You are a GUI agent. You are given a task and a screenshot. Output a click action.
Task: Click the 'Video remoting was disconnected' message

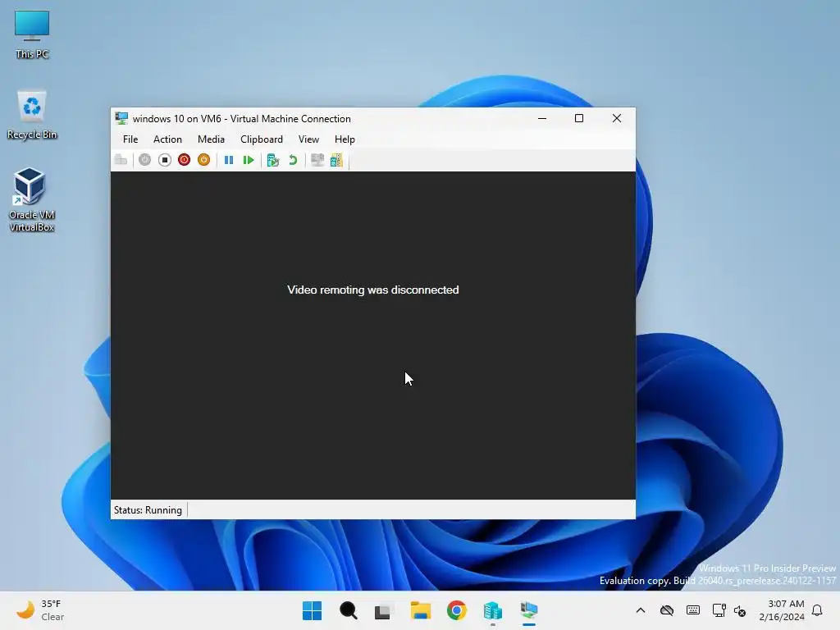tap(373, 290)
